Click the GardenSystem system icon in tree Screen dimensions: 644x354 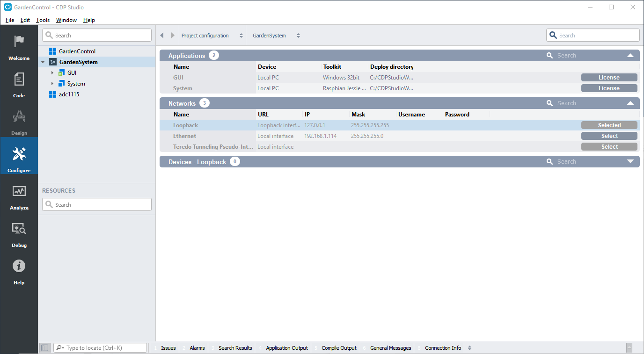53,62
